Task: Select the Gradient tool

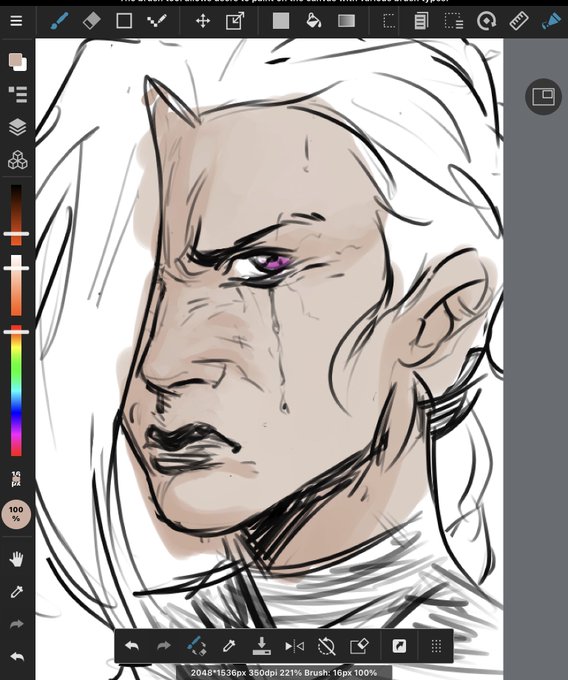Action: 346,21
